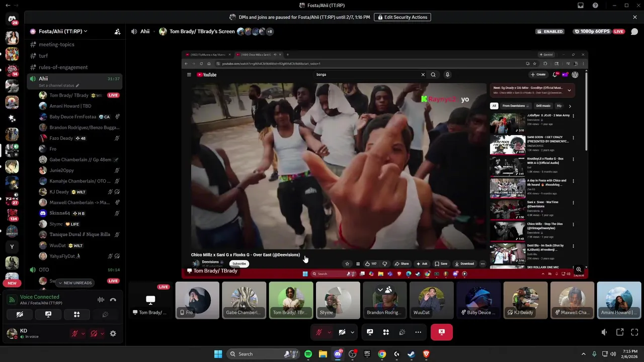Turn on camera in the bottom call bar
The image size is (644, 362).
(x=342, y=332)
